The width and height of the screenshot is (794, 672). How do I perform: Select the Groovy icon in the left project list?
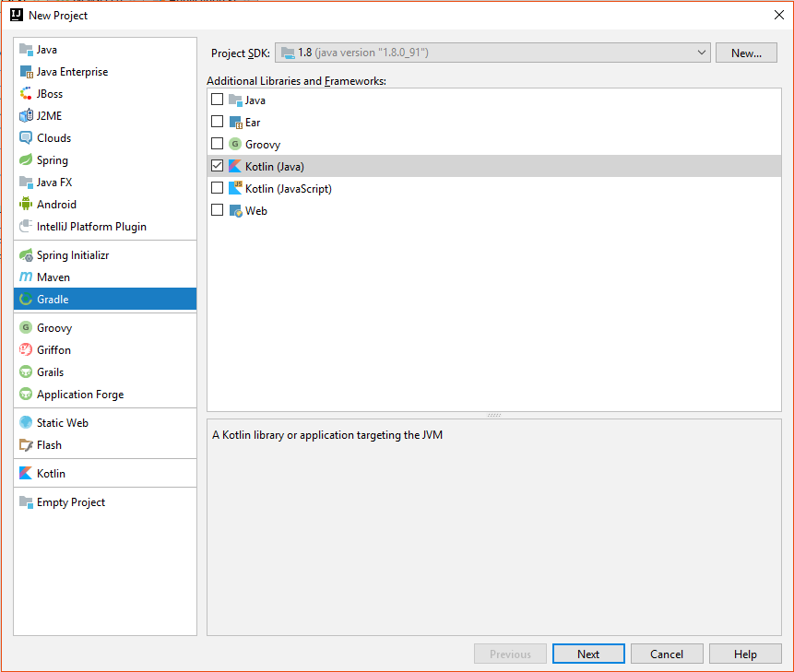click(26, 328)
